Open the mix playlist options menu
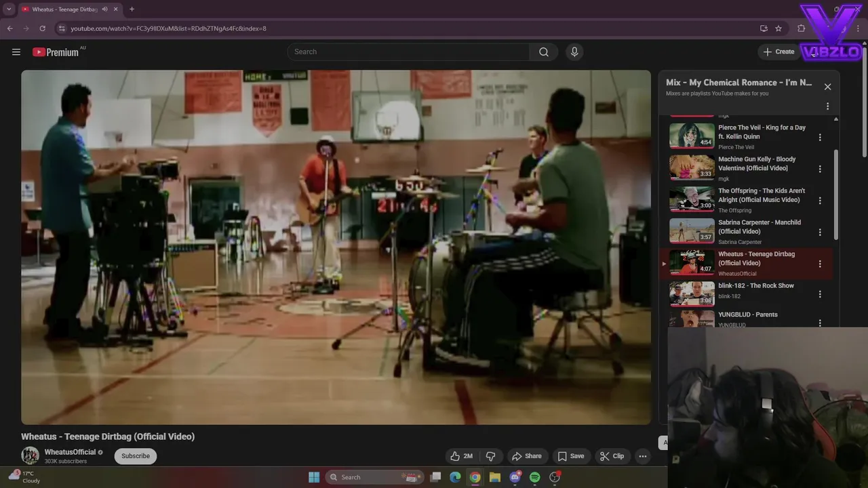This screenshot has height=488, width=868. tap(827, 106)
